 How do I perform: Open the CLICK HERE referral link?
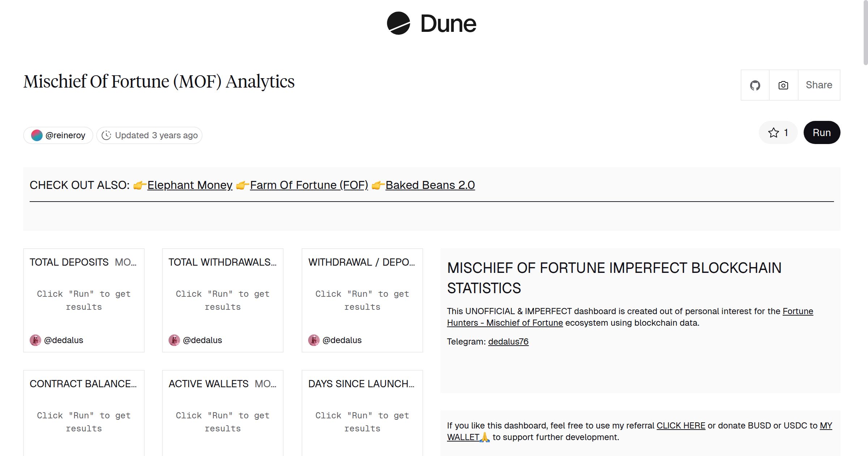681,426
